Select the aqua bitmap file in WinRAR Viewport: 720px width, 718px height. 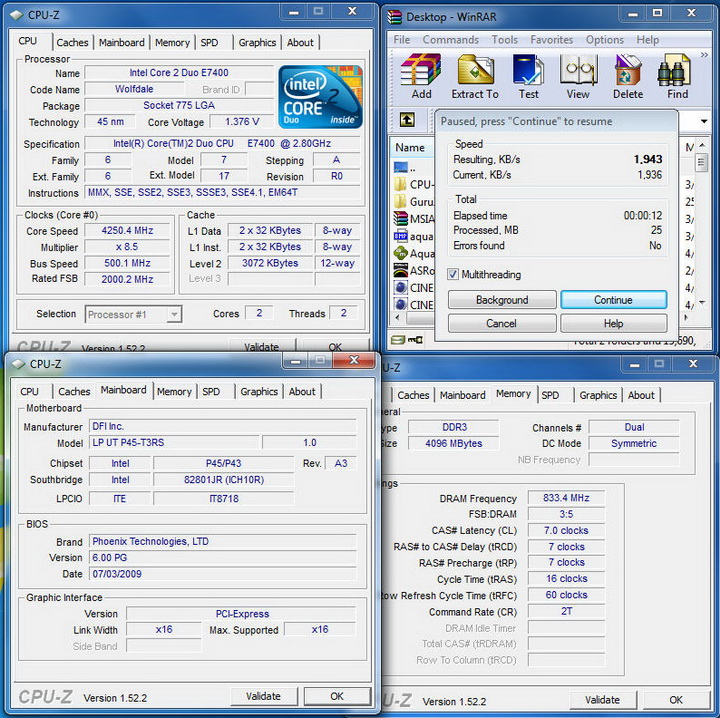coord(414,236)
